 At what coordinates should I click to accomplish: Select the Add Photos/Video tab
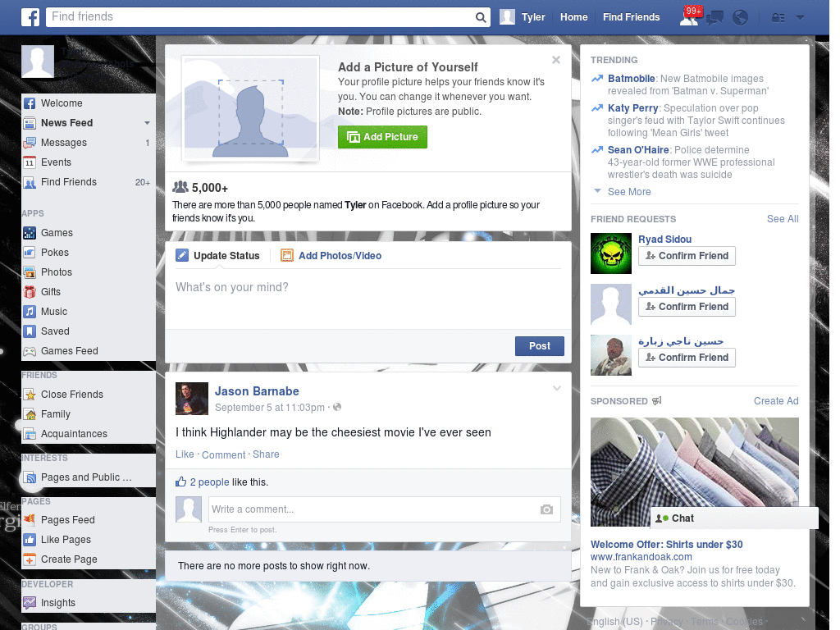(x=331, y=256)
